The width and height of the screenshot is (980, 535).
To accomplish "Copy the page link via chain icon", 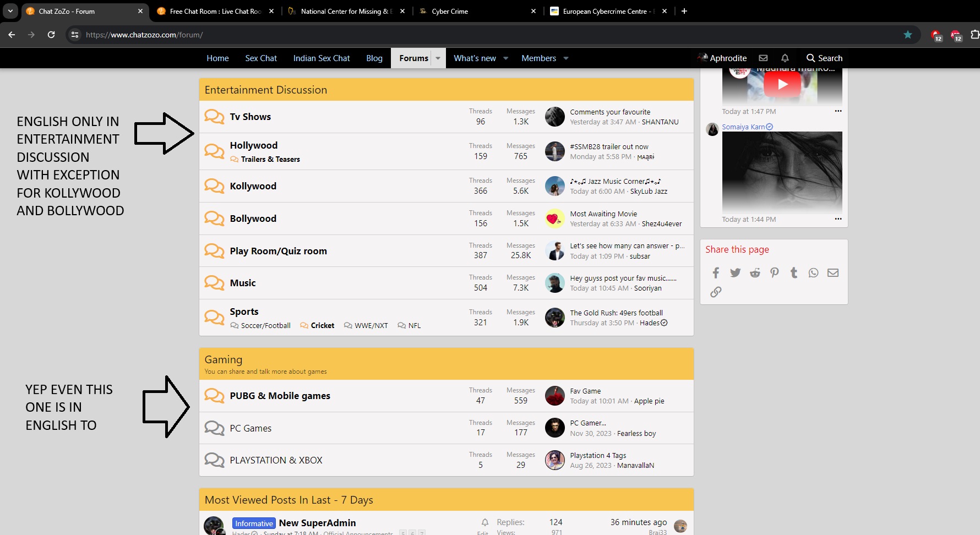I will tap(716, 292).
